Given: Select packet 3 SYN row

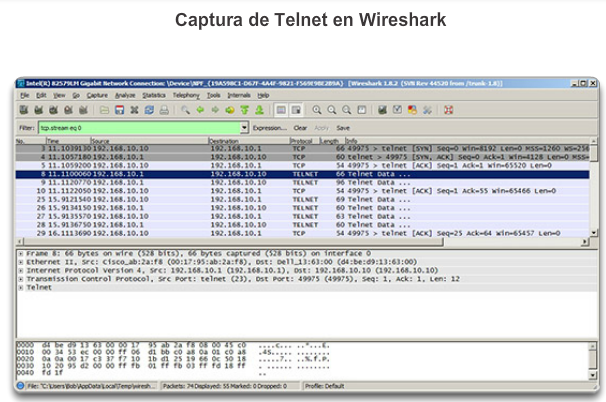Looking at the screenshot, I should point(302,148).
